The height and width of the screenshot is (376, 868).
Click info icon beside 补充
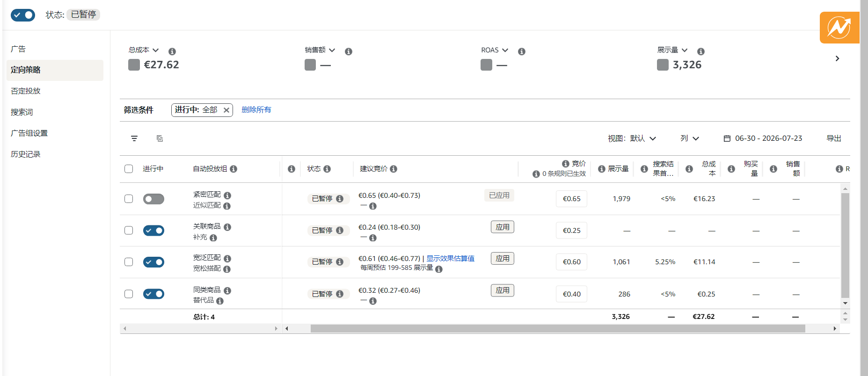[213, 238]
